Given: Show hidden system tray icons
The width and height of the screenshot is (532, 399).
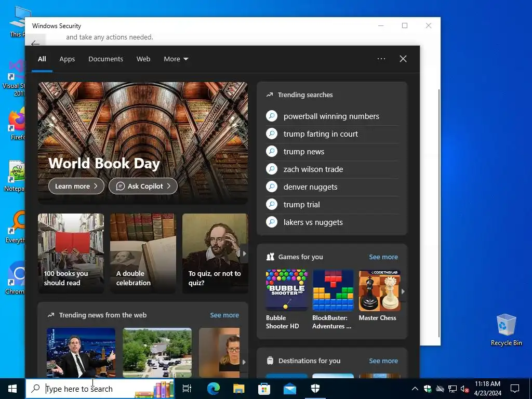Looking at the screenshot, I should (415, 389).
